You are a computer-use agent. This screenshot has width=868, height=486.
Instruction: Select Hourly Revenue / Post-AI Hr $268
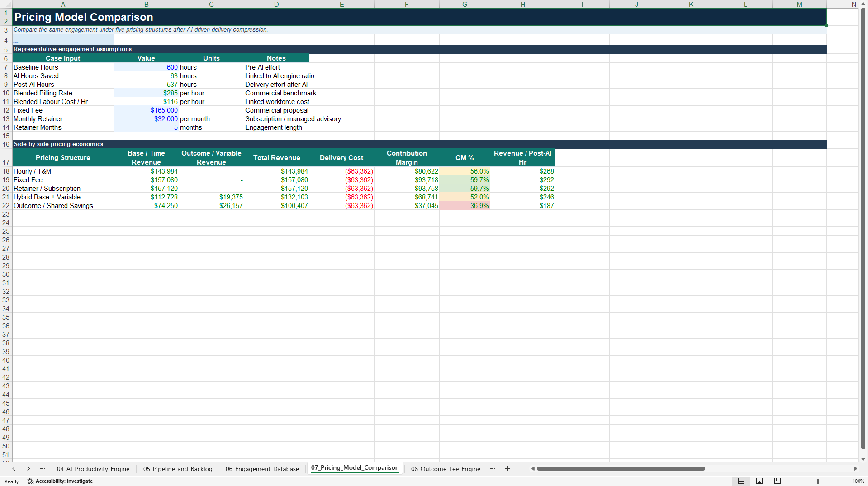pyautogui.click(x=522, y=171)
